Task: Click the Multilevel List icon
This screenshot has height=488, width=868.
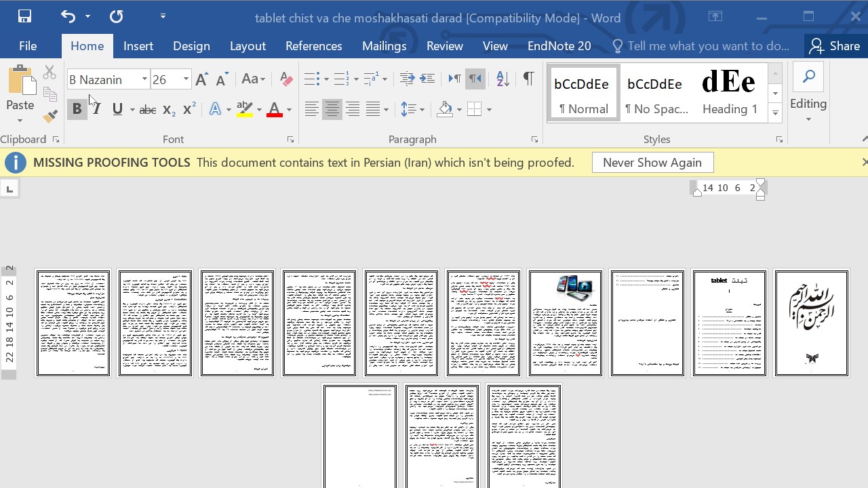Action: click(x=371, y=79)
